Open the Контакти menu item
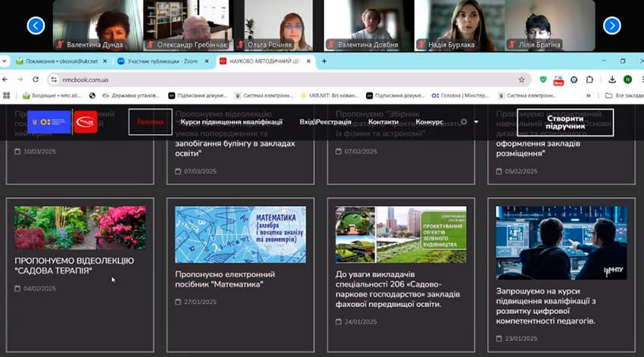The width and height of the screenshot is (644, 357). coord(383,122)
